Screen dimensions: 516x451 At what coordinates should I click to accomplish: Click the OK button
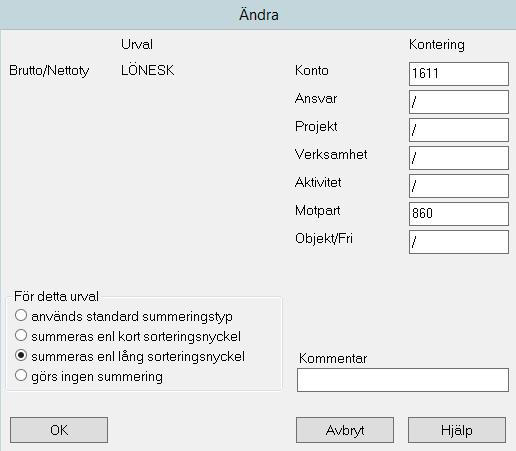[x=59, y=430]
